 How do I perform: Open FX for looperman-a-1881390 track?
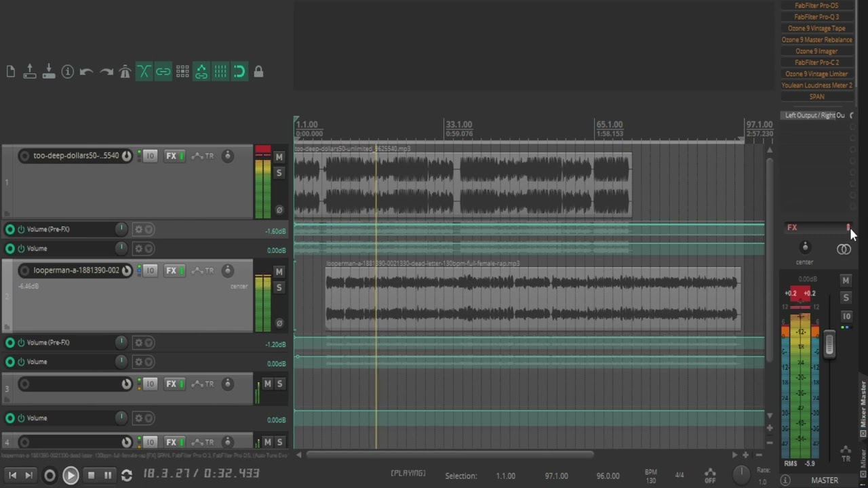pos(171,270)
